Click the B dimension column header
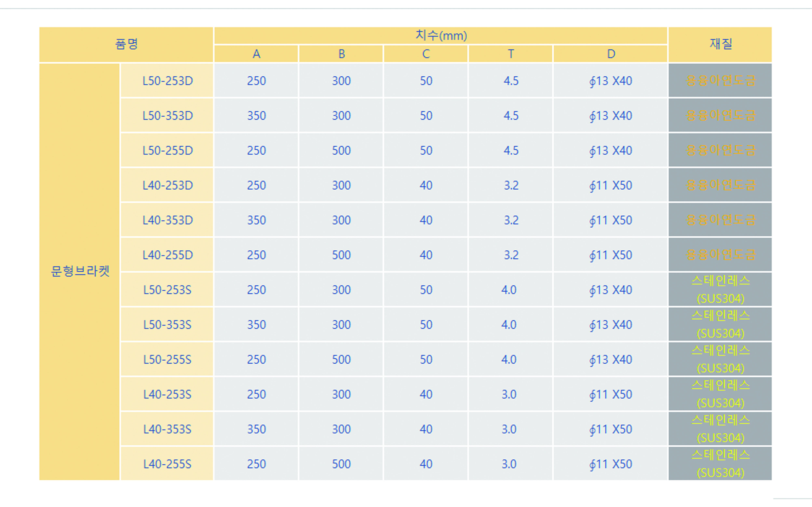812x507 pixels. pyautogui.click(x=341, y=54)
